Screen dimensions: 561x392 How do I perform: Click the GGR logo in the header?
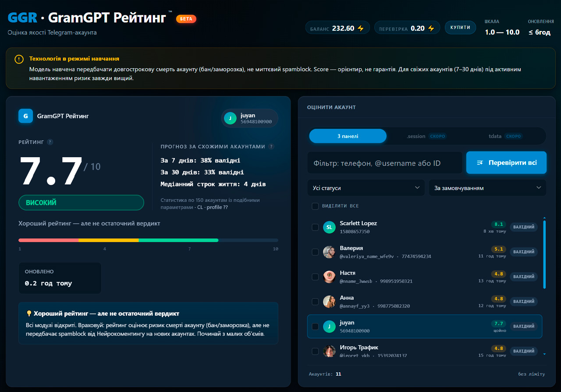point(22,18)
